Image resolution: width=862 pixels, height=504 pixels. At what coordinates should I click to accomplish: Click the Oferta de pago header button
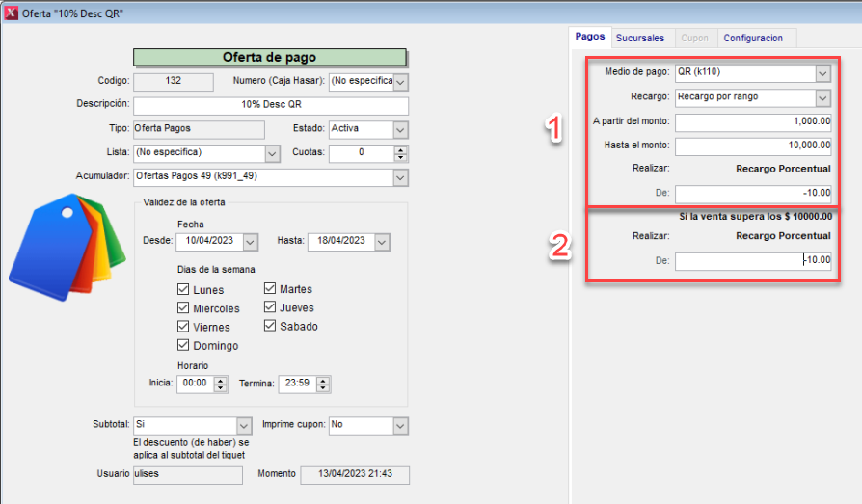point(269,57)
